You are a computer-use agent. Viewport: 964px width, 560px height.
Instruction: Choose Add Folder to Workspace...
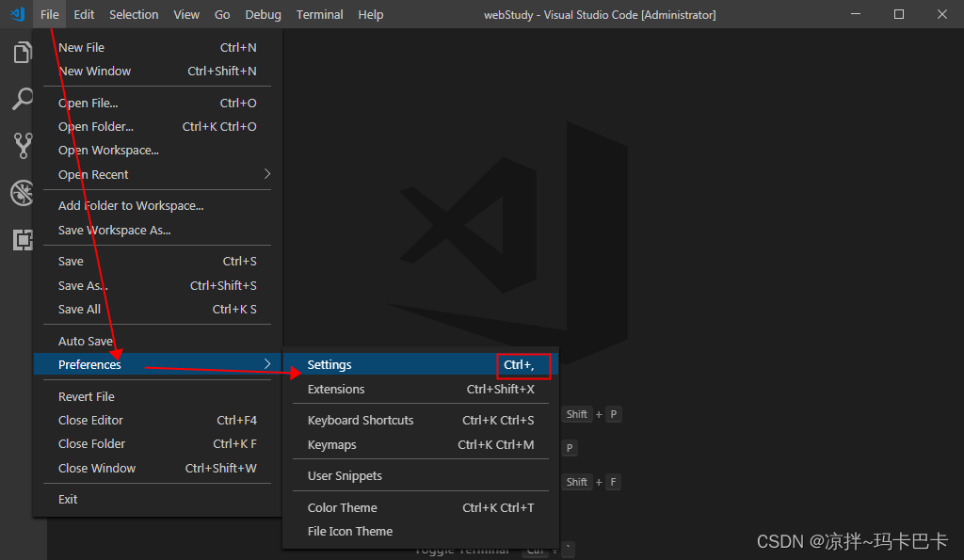(157, 206)
